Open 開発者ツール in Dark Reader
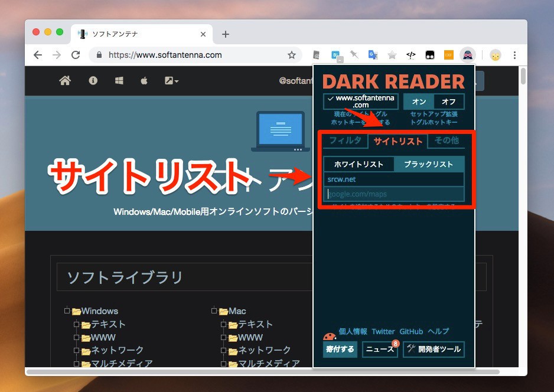Image resolution: width=554 pixels, height=392 pixels. (434, 349)
